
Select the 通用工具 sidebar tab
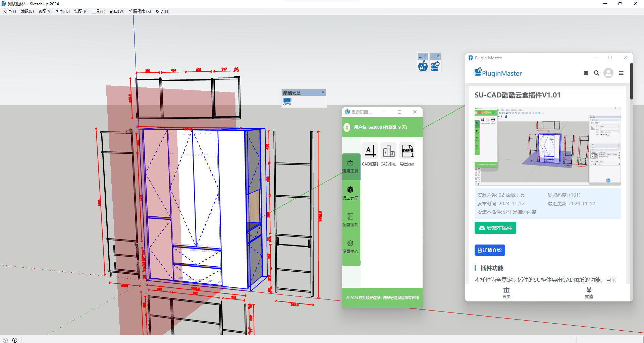coord(351,166)
